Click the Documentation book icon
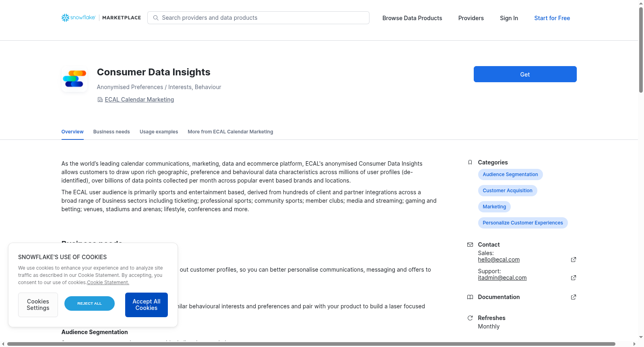Screen dimensions: 644x347 [470, 297]
